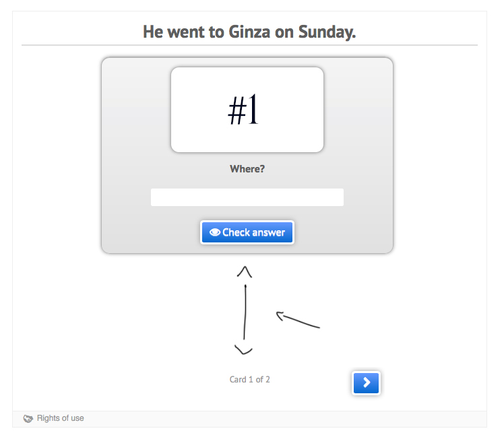Click the hash symbol on the card
The width and height of the screenshot is (504, 435).
(x=237, y=110)
